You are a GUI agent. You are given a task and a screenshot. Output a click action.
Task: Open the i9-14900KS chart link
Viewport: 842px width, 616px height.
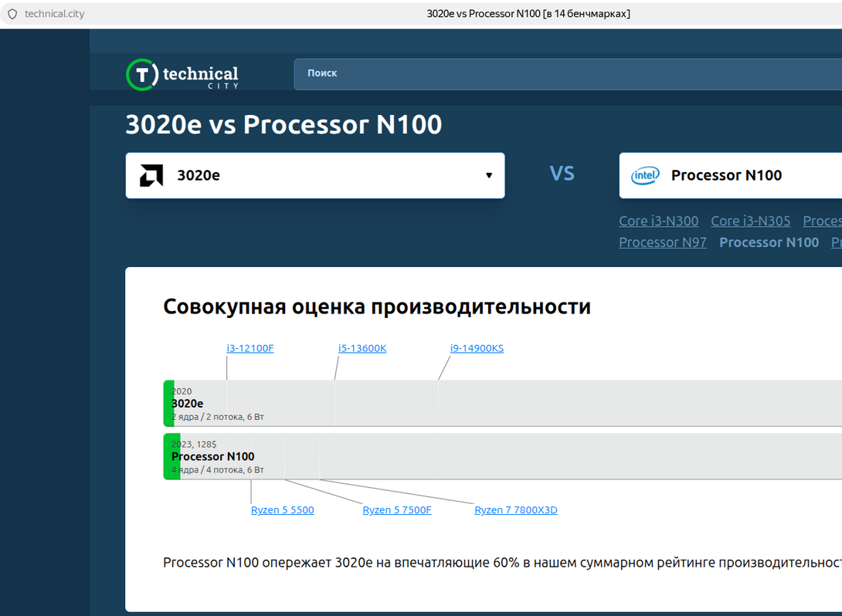477,348
